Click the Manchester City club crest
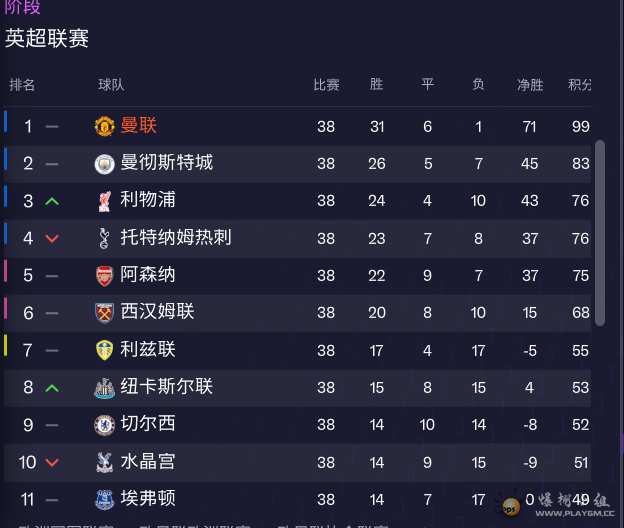This screenshot has height=528, width=624. (x=104, y=163)
